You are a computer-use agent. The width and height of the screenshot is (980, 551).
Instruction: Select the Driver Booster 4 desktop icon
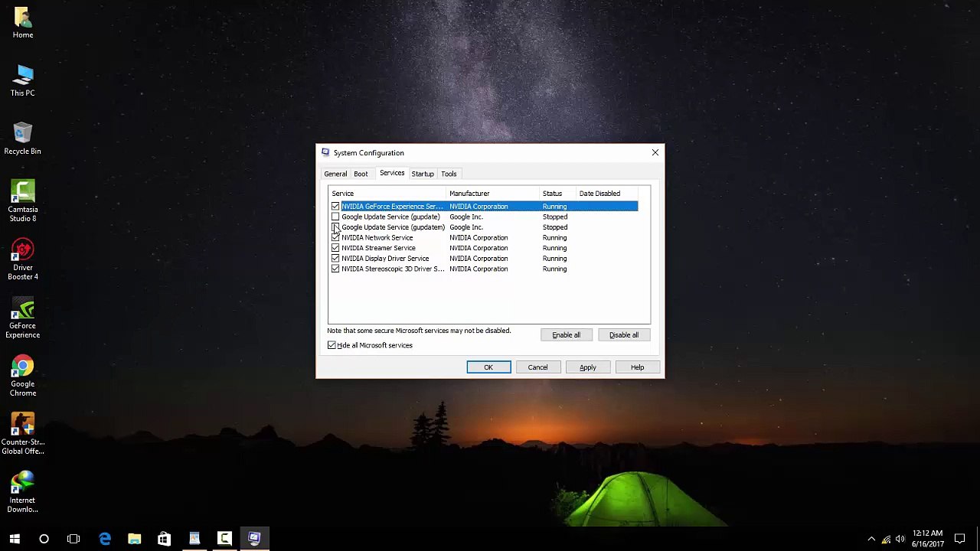[22, 259]
